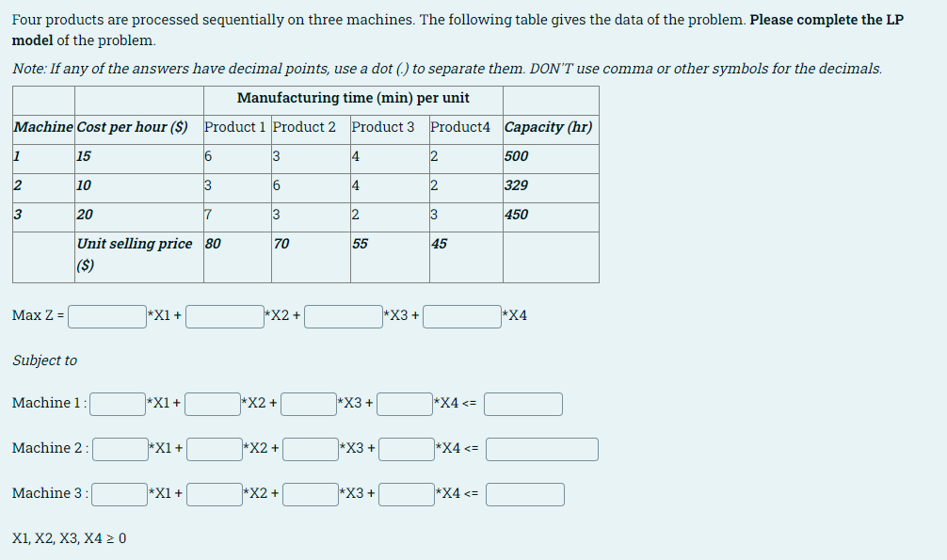Click the Machine 2 capacity limit field

pyautogui.click(x=541, y=449)
